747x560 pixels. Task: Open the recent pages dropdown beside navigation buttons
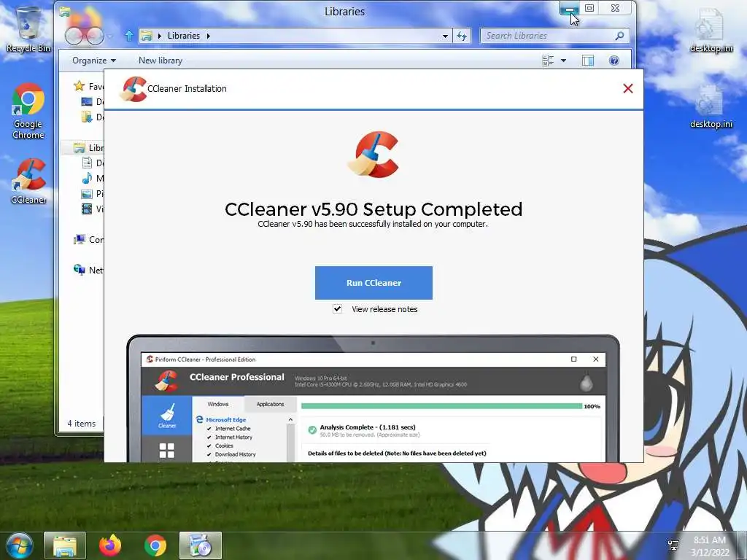click(x=110, y=36)
